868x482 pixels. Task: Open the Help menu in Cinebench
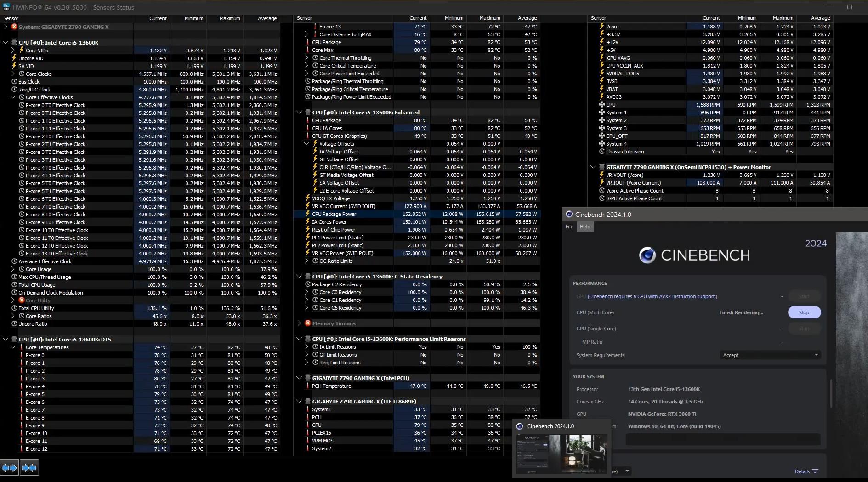coord(585,227)
